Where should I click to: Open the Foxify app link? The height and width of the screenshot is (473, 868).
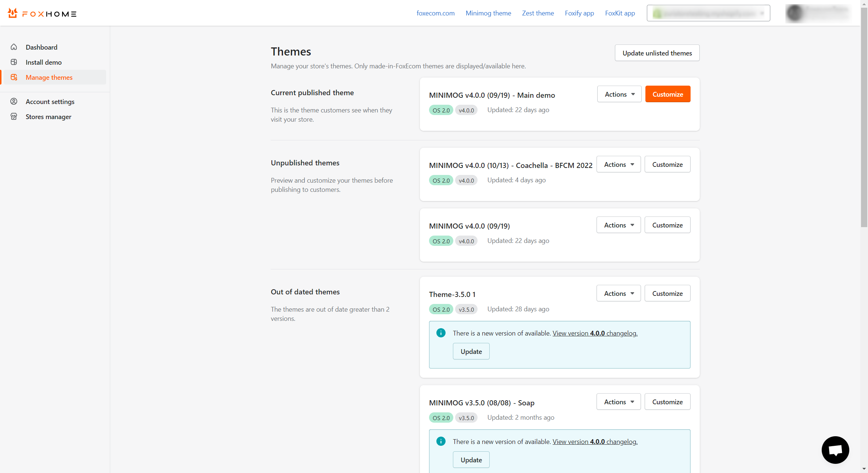click(579, 13)
